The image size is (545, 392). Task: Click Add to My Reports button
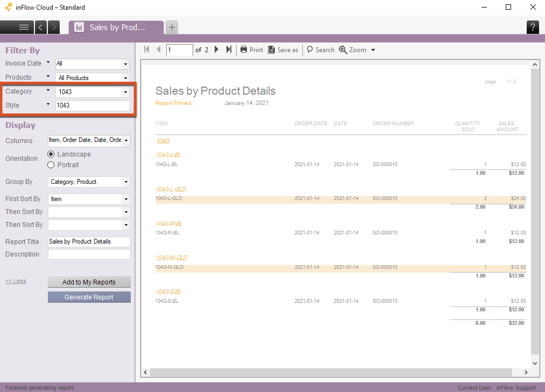click(89, 282)
